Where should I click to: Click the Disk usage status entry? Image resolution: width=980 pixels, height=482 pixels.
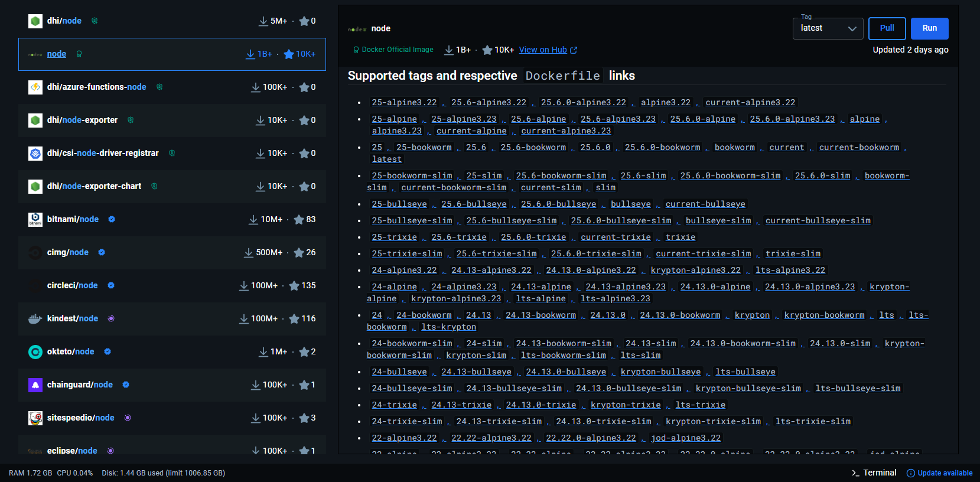coord(164,473)
